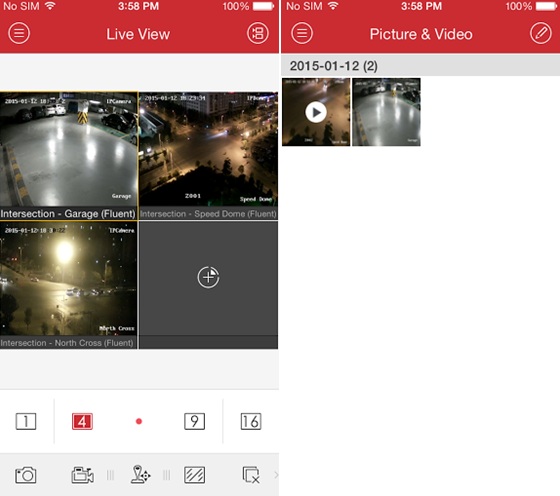Tap the image quality icon
The width and height of the screenshot is (560, 496).
click(195, 475)
